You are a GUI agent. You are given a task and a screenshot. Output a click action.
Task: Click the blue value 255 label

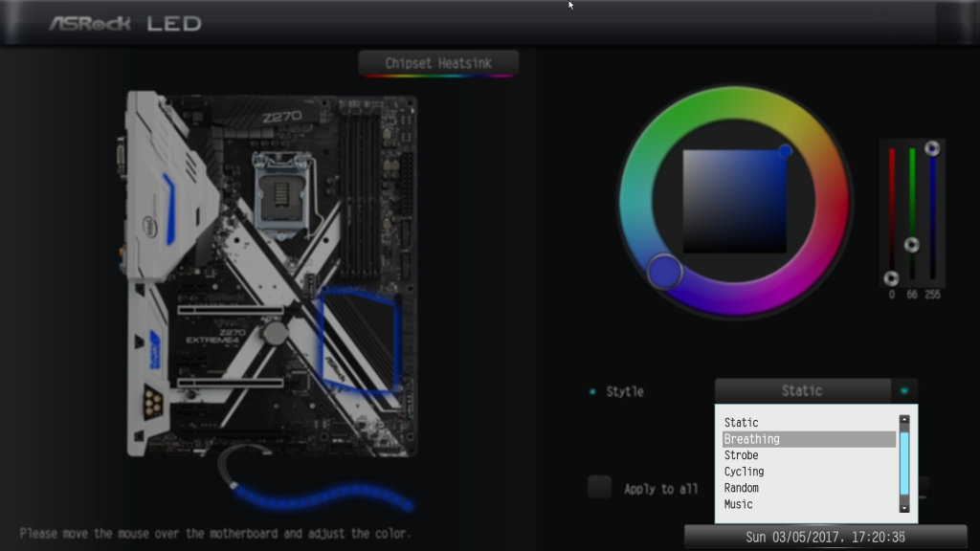[932, 295]
